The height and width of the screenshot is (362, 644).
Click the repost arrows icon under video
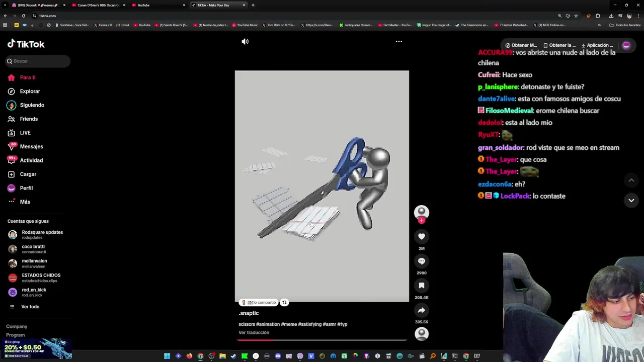pyautogui.click(x=284, y=302)
